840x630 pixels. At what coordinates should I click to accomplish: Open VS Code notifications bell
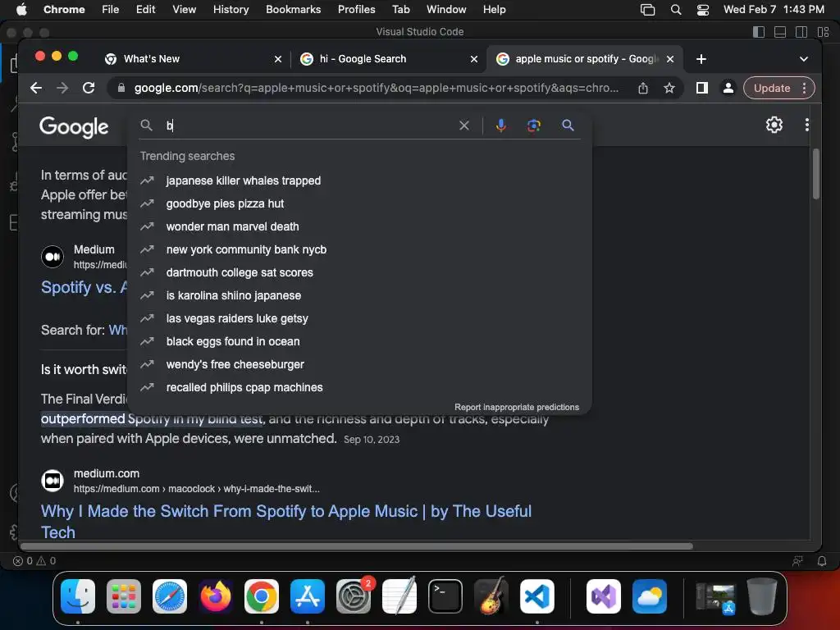822,561
